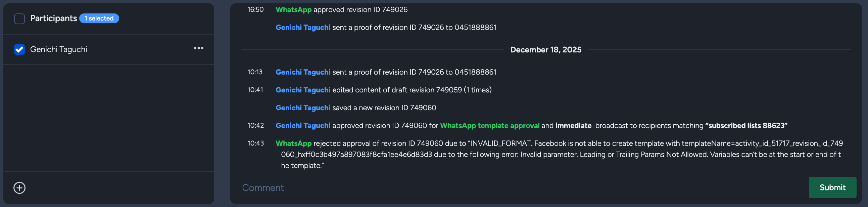Image resolution: width=868 pixels, height=207 pixels.
Task: Click Genichi Taguchi in the "edited content" entry
Action: [x=302, y=90]
